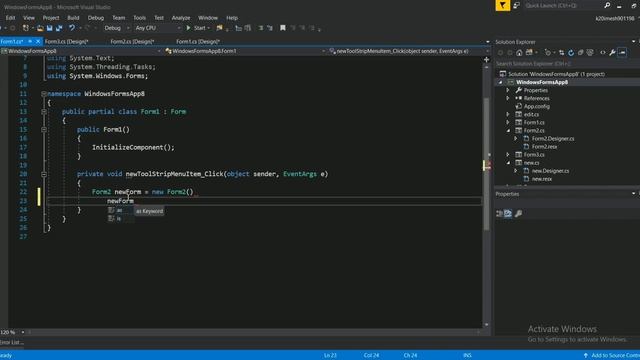Switch to the Form1.cs [Design] tab

[198, 42]
